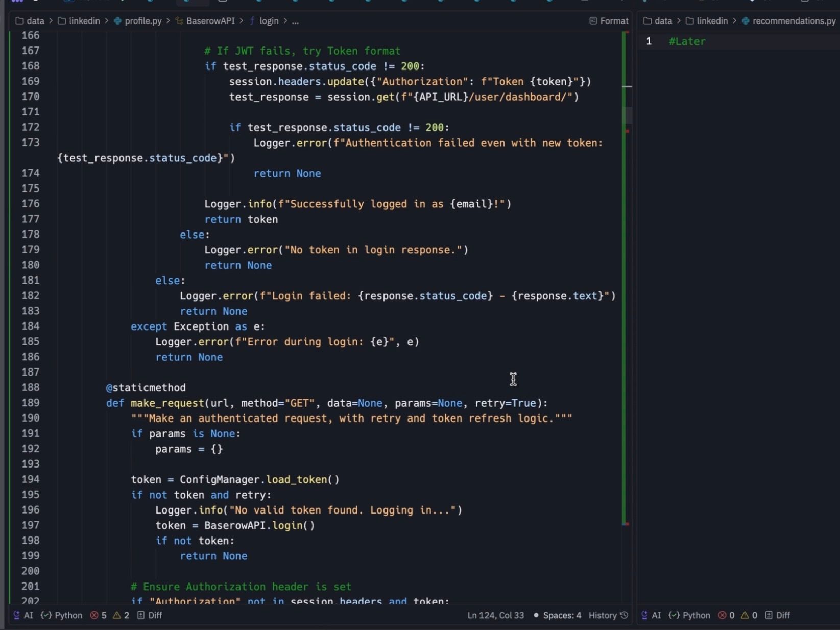
Task: Click the "Successfully logged in as {email}!" line
Action: coord(357,204)
